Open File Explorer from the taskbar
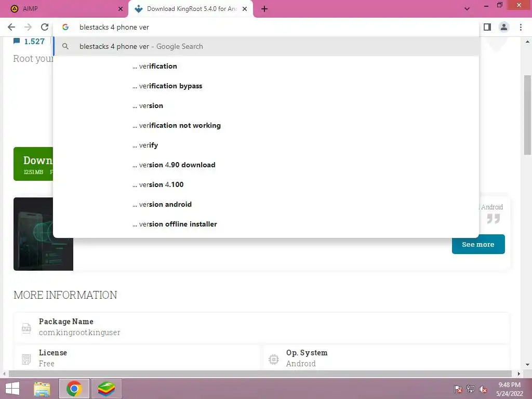Image resolution: width=532 pixels, height=399 pixels. click(42, 389)
